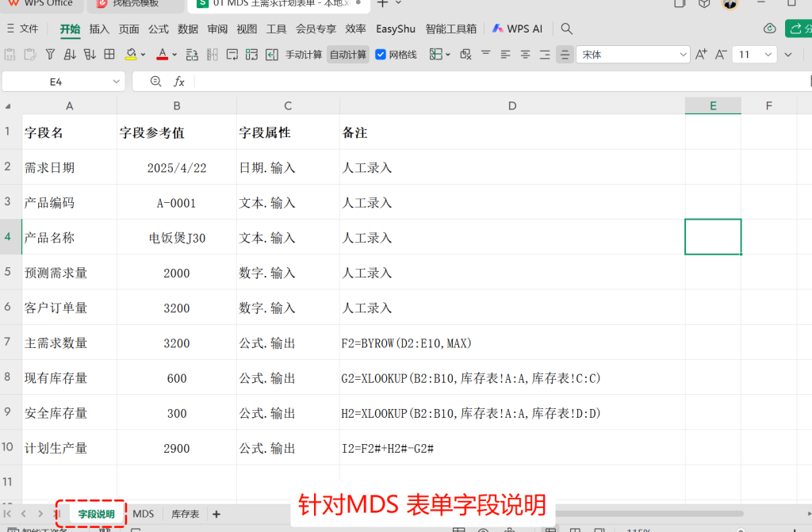Click the clear format icon with x

pyautogui.click(x=465, y=55)
